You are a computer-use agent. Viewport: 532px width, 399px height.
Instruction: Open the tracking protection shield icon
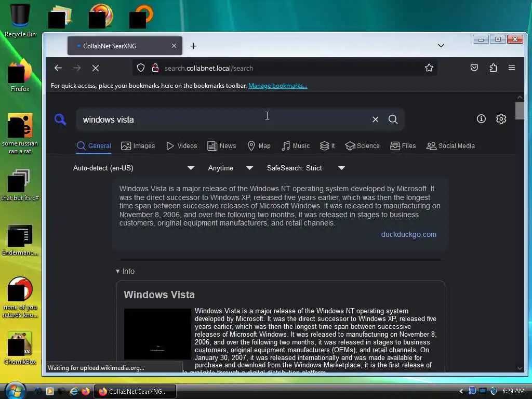pyautogui.click(x=140, y=68)
